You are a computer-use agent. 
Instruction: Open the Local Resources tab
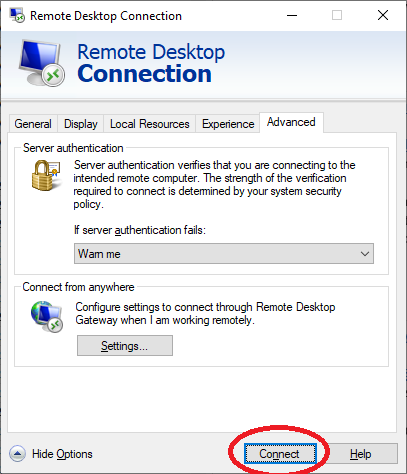pyautogui.click(x=150, y=124)
